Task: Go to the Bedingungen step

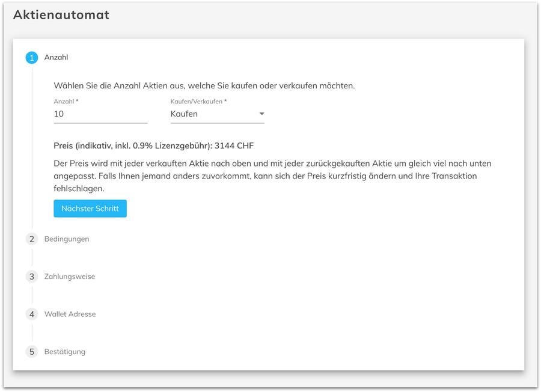Action: [x=67, y=239]
